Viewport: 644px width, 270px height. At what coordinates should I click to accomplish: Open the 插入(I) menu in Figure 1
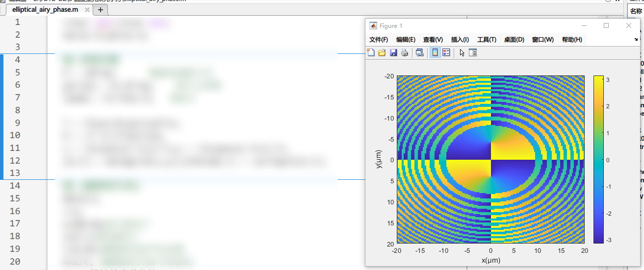coord(460,40)
